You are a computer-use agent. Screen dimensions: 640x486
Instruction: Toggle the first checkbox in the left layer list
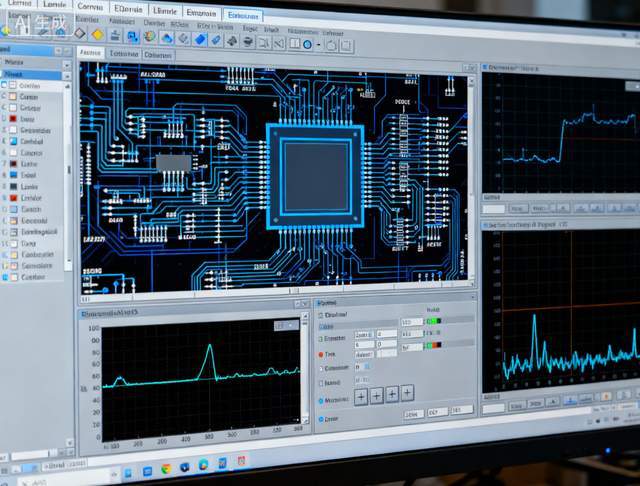(6, 85)
